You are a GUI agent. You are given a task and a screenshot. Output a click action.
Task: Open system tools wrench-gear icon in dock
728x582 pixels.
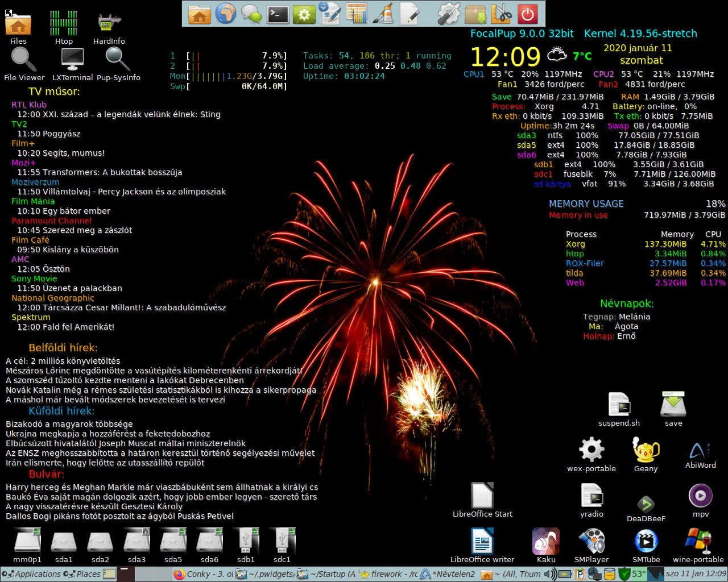point(449,14)
